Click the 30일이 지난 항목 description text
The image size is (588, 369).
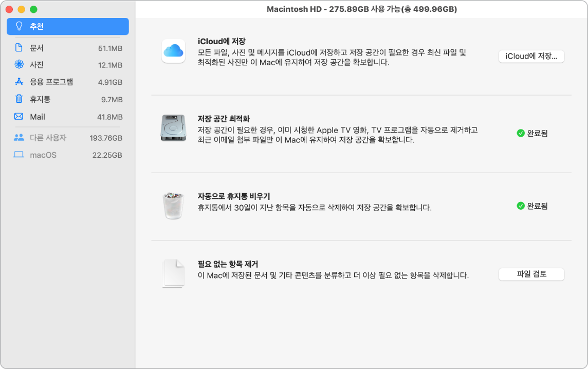(x=315, y=208)
